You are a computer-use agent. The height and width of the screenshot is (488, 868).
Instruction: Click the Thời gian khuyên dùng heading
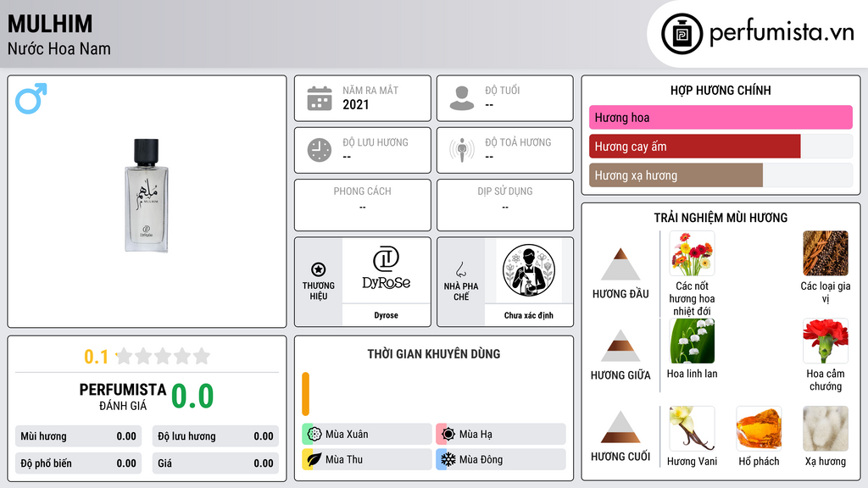[434, 353]
